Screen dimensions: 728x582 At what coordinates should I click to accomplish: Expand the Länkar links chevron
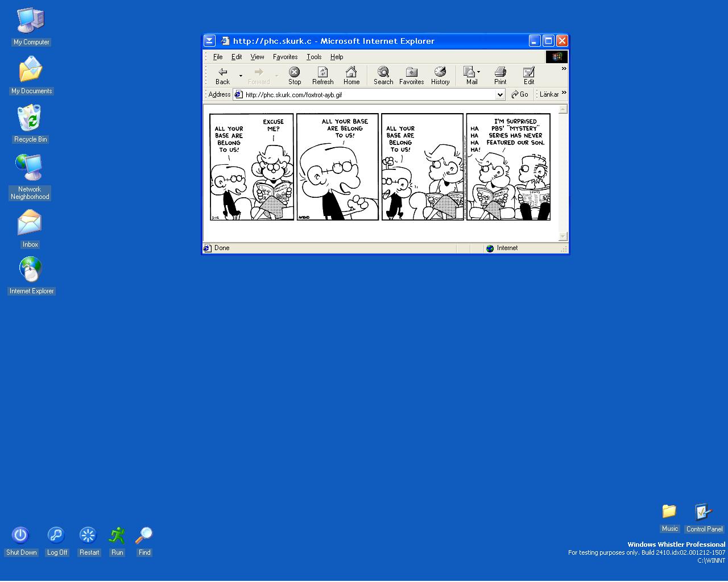tap(564, 93)
